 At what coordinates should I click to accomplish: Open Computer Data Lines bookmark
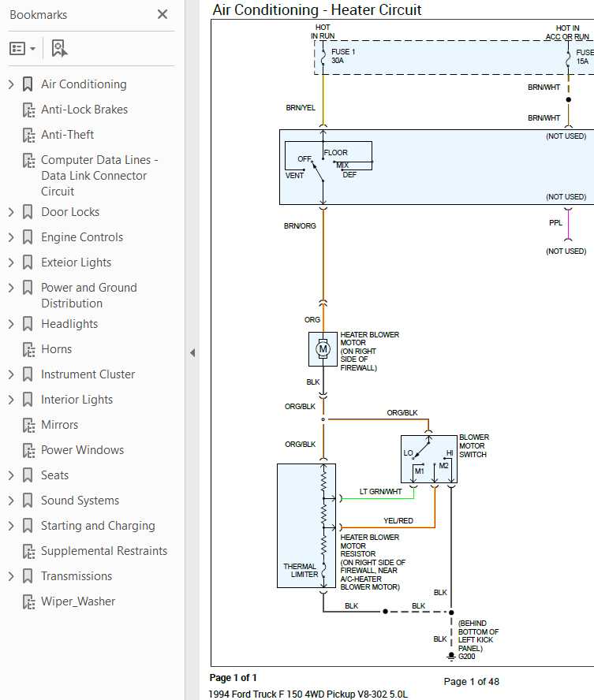click(x=99, y=176)
